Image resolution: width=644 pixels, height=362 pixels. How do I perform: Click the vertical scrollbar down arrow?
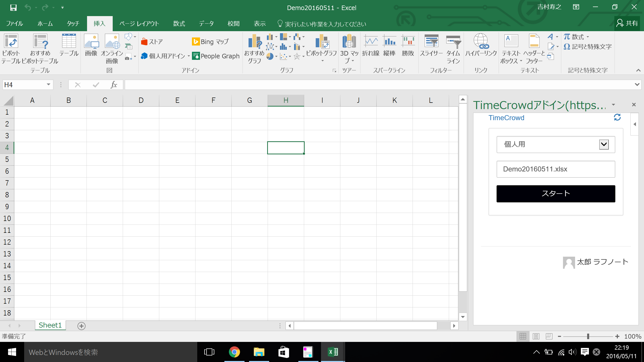point(463,316)
